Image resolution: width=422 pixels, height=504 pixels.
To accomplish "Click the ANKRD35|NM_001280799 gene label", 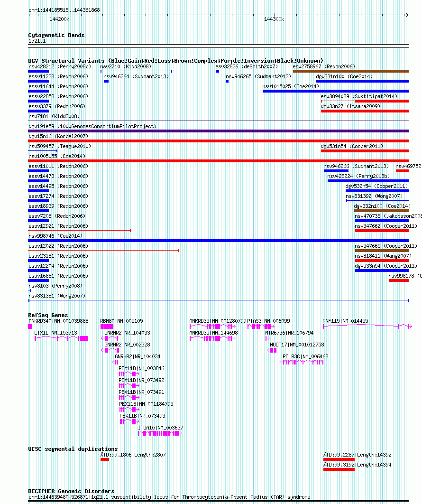I will click(x=218, y=321).
